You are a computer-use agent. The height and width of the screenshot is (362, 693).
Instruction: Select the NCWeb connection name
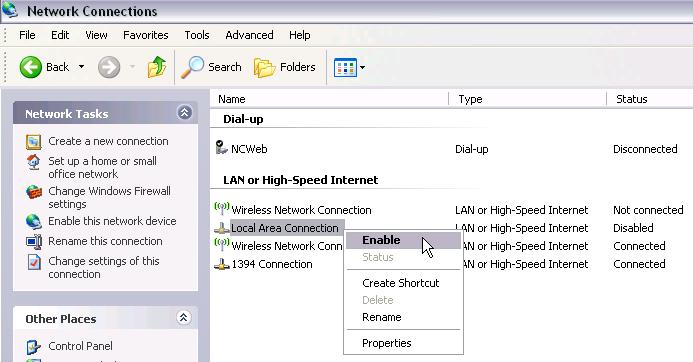(249, 149)
